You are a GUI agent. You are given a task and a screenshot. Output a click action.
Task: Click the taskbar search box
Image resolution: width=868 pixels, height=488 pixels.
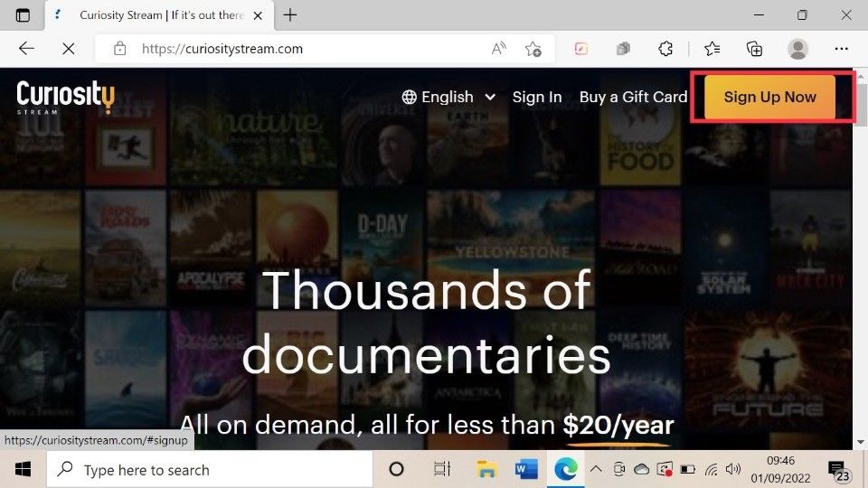(x=209, y=470)
